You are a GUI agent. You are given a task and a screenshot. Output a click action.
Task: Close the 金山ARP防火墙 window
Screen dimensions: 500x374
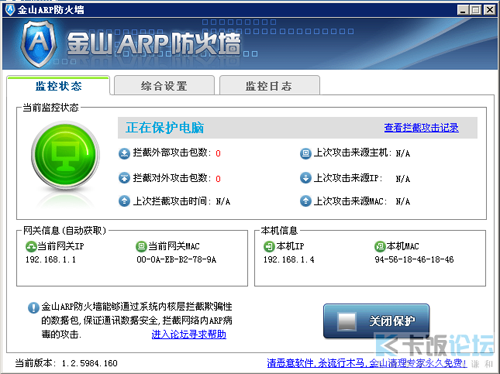click(490, 10)
